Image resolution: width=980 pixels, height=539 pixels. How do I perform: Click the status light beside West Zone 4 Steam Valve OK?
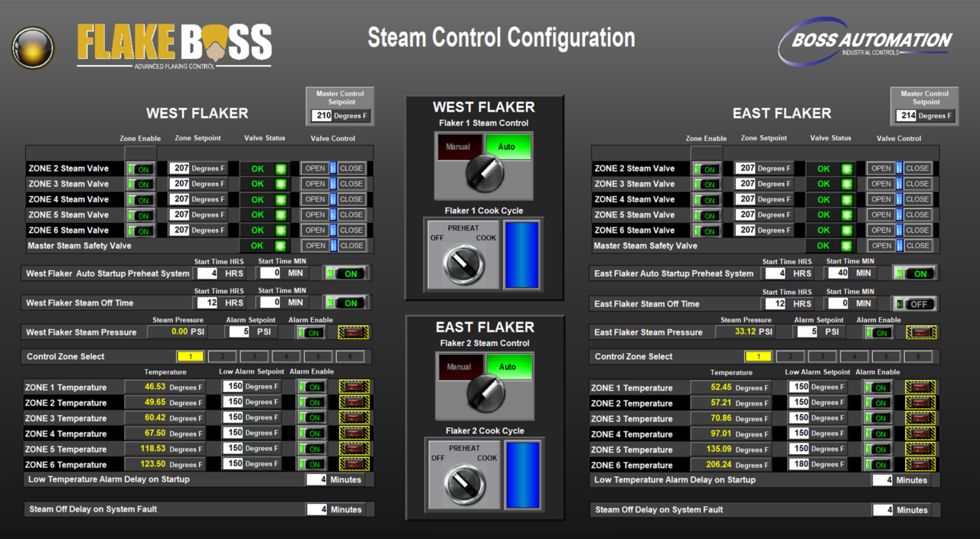click(x=280, y=199)
